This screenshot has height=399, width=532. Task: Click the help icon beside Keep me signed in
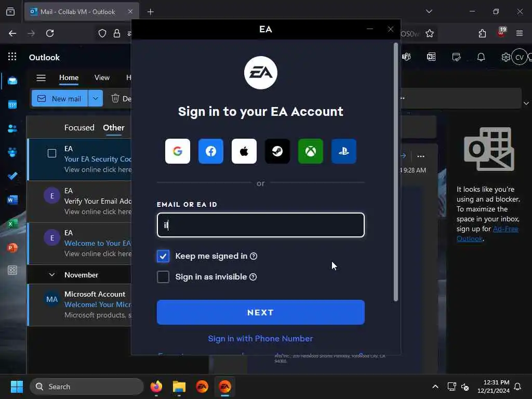coord(254,256)
